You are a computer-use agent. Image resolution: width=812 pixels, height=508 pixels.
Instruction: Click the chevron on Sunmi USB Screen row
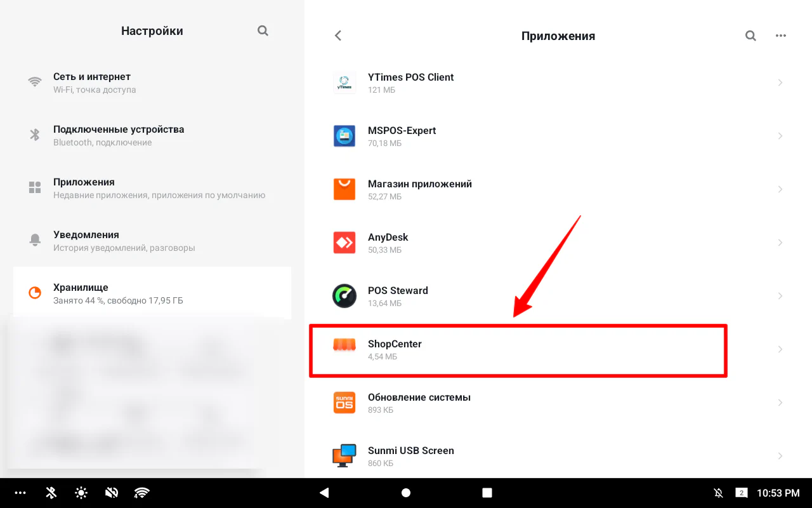(x=780, y=456)
